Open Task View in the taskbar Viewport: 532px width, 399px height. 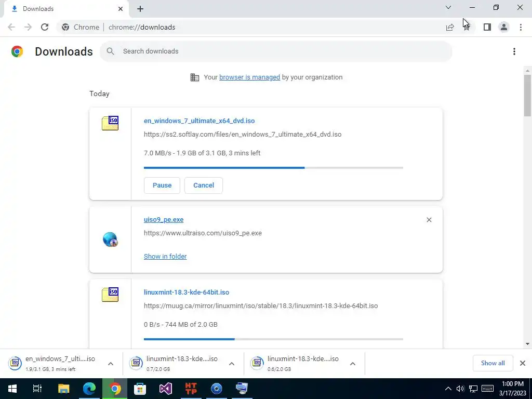click(x=37, y=389)
